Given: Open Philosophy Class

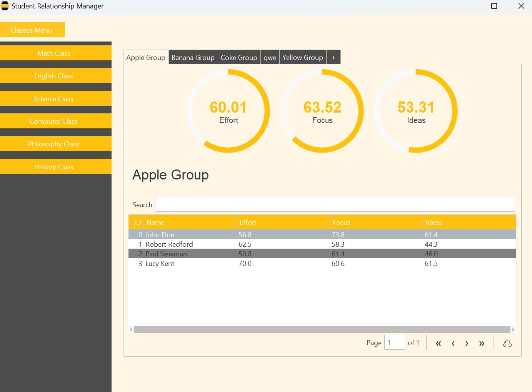Looking at the screenshot, I should 56,144.
